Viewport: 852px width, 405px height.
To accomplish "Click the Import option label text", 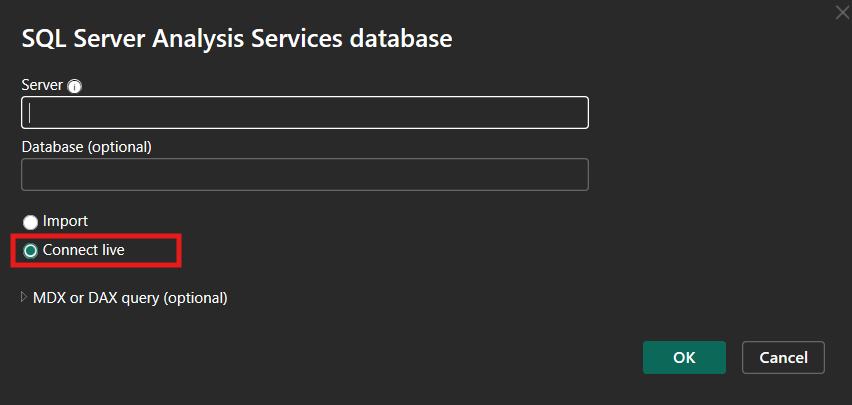I will point(65,221).
